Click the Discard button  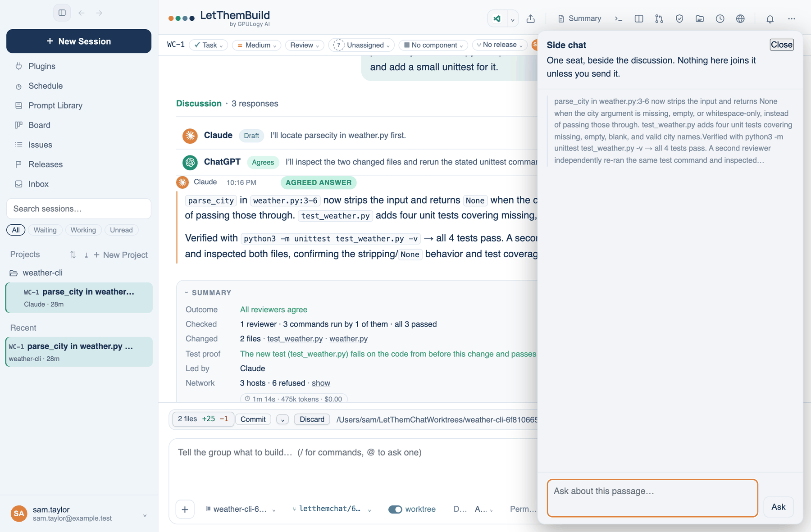pos(312,419)
